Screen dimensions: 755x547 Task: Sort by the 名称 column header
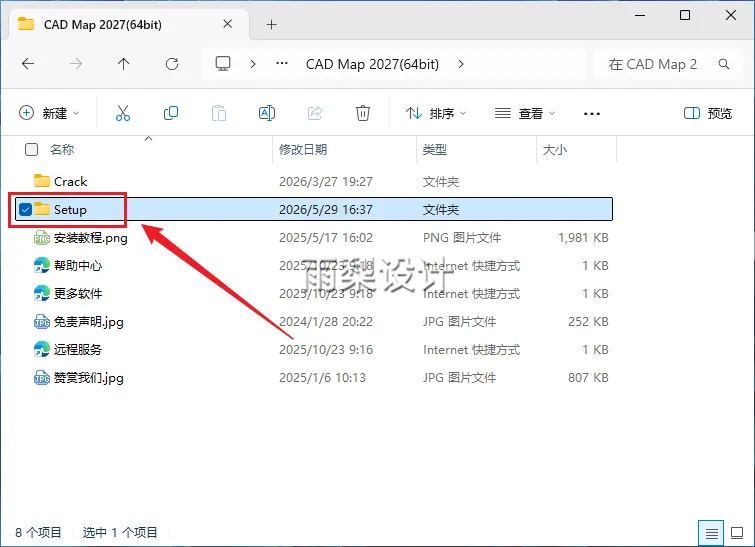(x=62, y=150)
